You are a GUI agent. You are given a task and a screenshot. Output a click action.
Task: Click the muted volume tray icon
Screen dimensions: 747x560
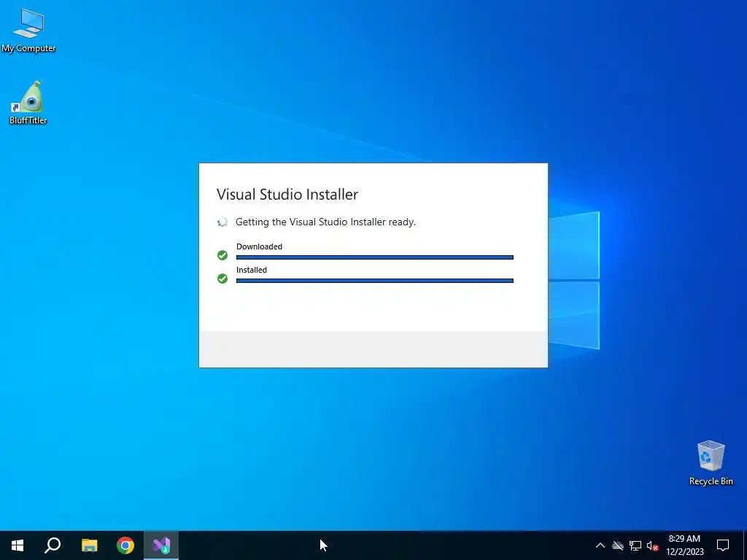pyautogui.click(x=653, y=545)
